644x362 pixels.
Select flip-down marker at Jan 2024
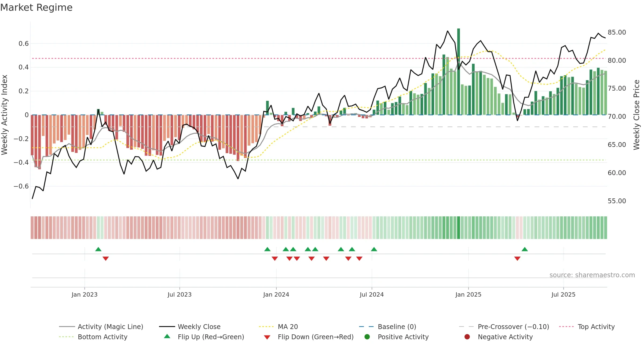pos(275,258)
